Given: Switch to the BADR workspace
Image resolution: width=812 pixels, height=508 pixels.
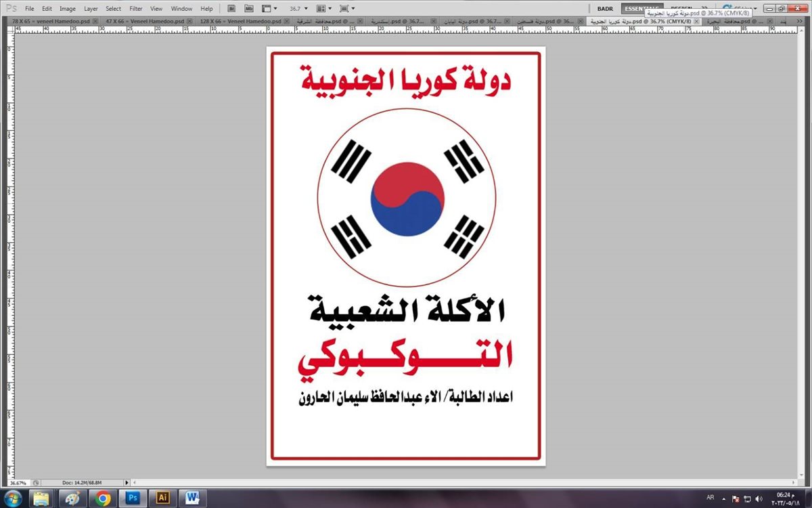Looking at the screenshot, I should pyautogui.click(x=604, y=9).
